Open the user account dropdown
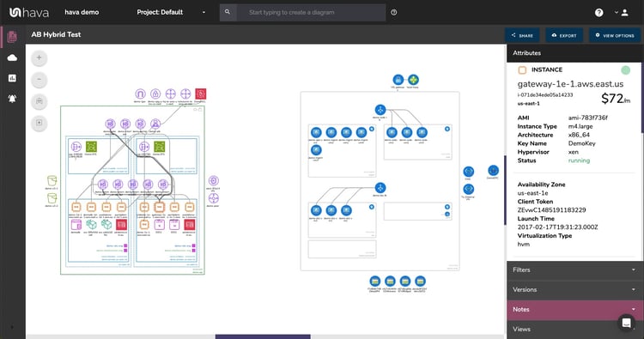This screenshot has height=339, width=644. point(622,13)
